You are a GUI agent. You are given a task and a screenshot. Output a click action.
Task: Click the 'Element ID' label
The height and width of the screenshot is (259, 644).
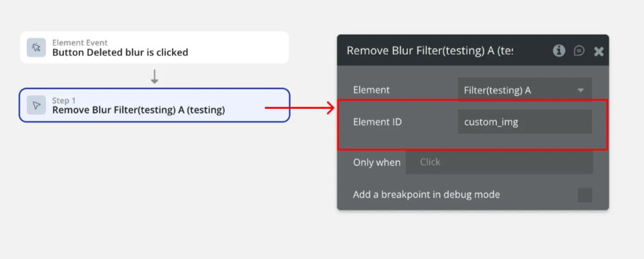coord(377,122)
